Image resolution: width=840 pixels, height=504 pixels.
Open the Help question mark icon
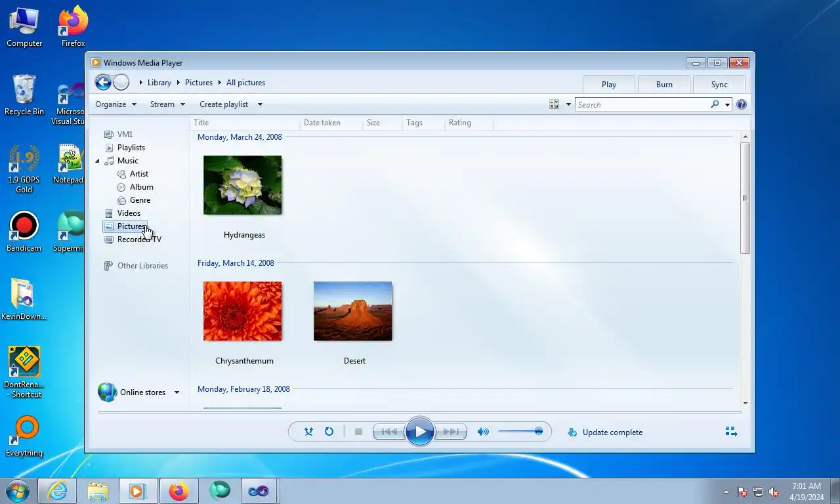(742, 104)
